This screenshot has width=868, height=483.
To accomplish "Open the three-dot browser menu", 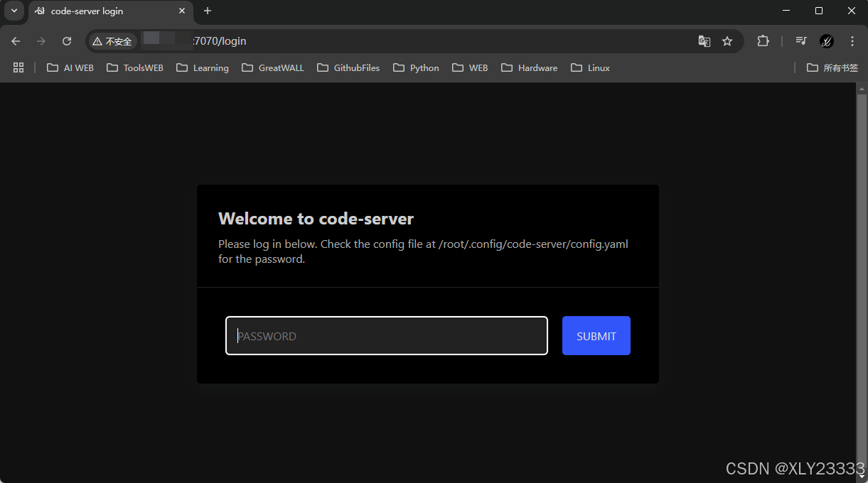I will (x=852, y=41).
